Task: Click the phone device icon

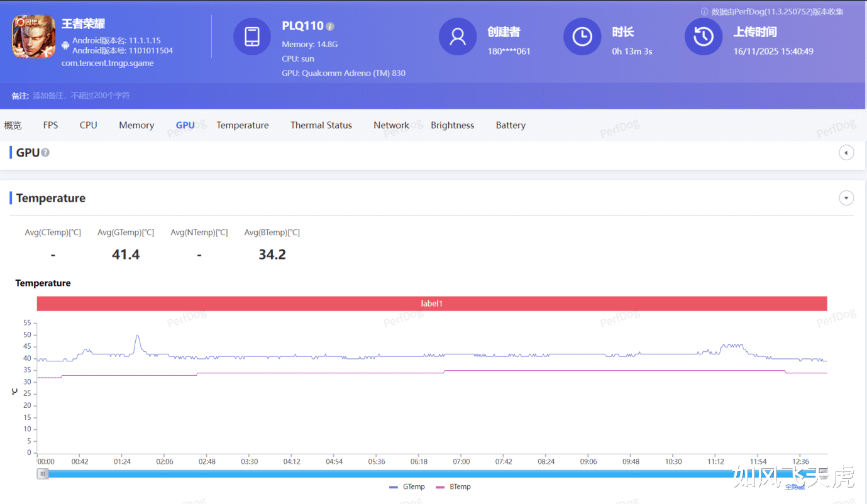Action: click(x=251, y=36)
